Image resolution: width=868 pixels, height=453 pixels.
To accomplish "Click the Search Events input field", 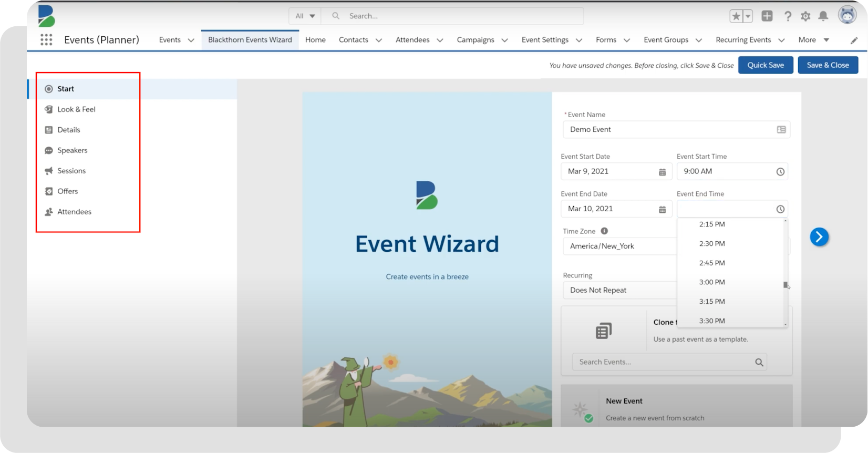I will pyautogui.click(x=669, y=362).
